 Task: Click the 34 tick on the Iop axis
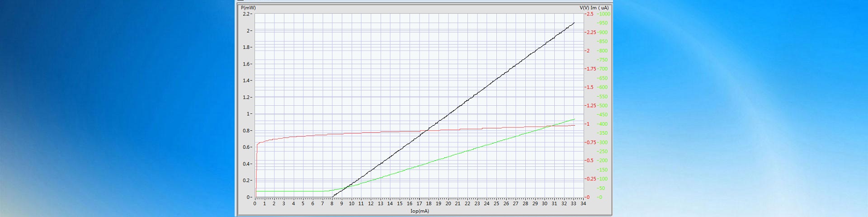[x=583, y=203]
